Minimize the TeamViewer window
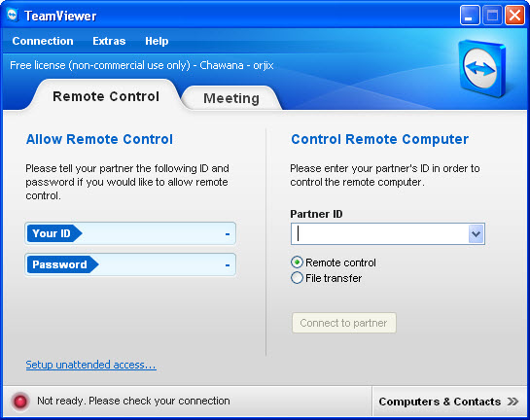Image resolution: width=530 pixels, height=420 pixels. click(x=470, y=16)
